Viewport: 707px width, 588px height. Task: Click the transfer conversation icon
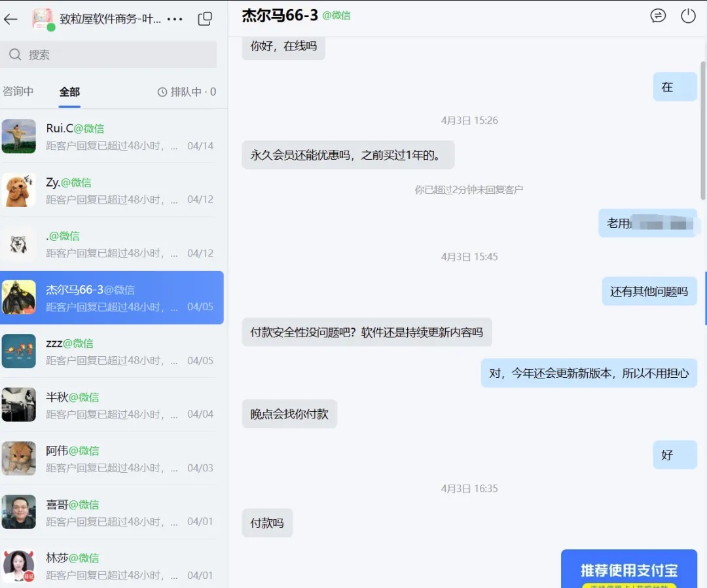pos(658,16)
